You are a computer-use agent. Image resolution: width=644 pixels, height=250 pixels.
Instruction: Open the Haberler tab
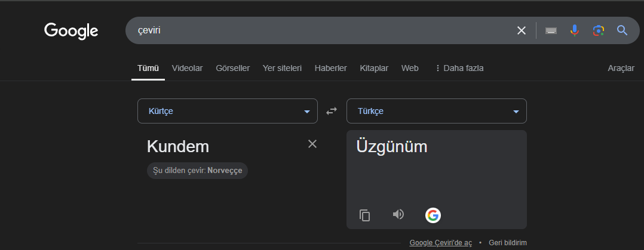[x=331, y=68]
